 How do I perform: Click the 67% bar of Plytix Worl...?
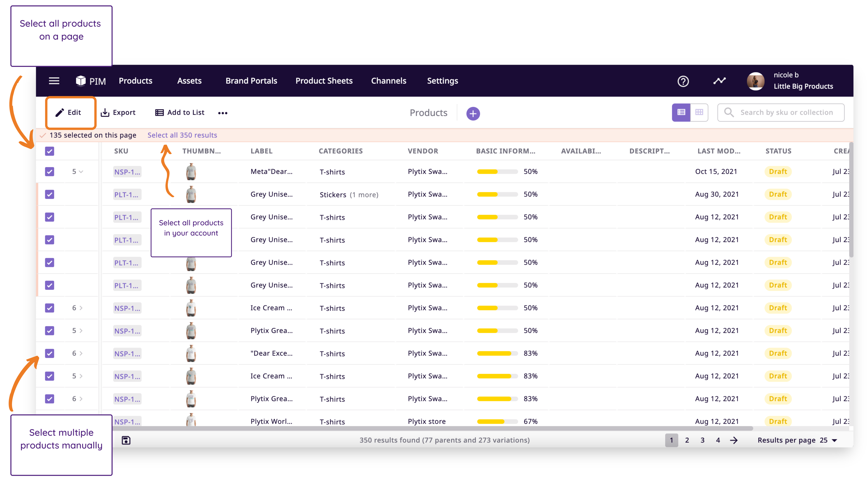(x=497, y=422)
